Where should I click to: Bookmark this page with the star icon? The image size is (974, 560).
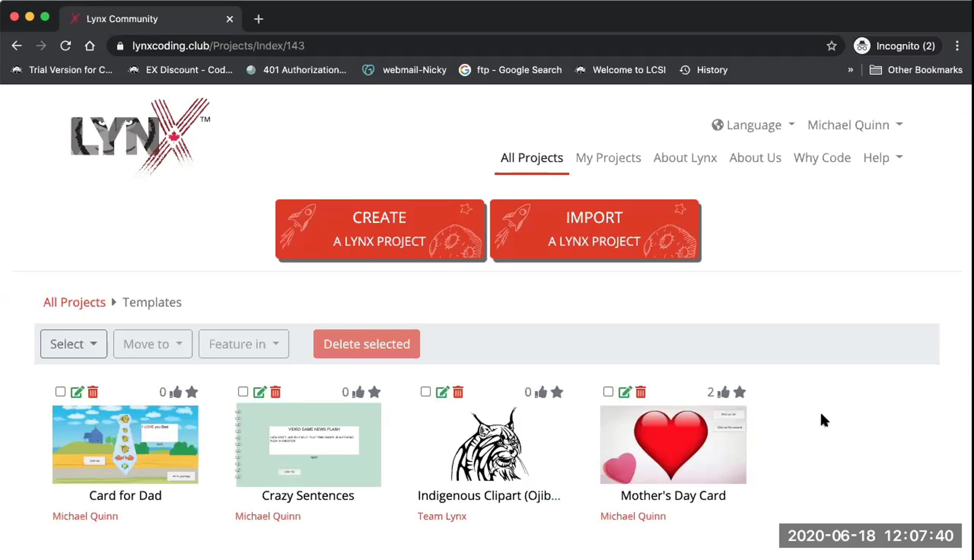click(x=832, y=46)
